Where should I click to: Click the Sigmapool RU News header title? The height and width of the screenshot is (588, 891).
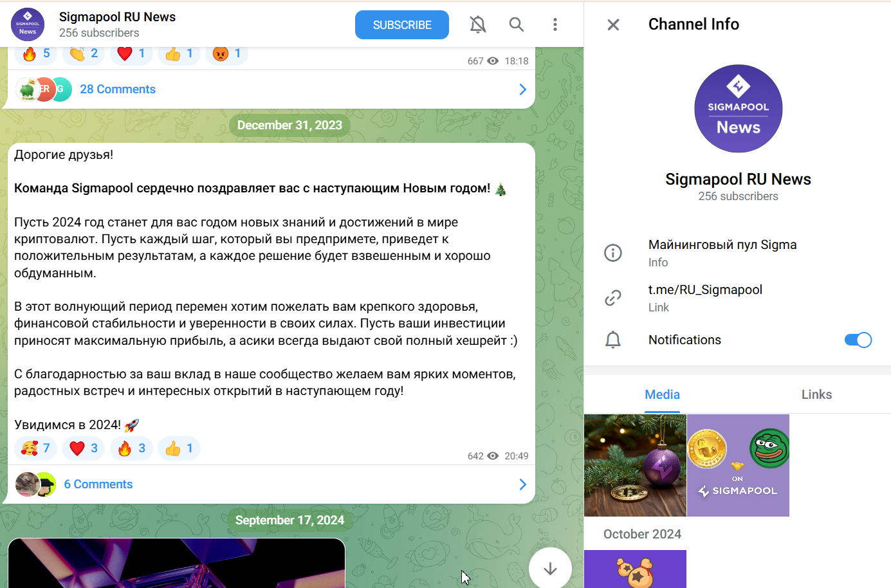[117, 17]
